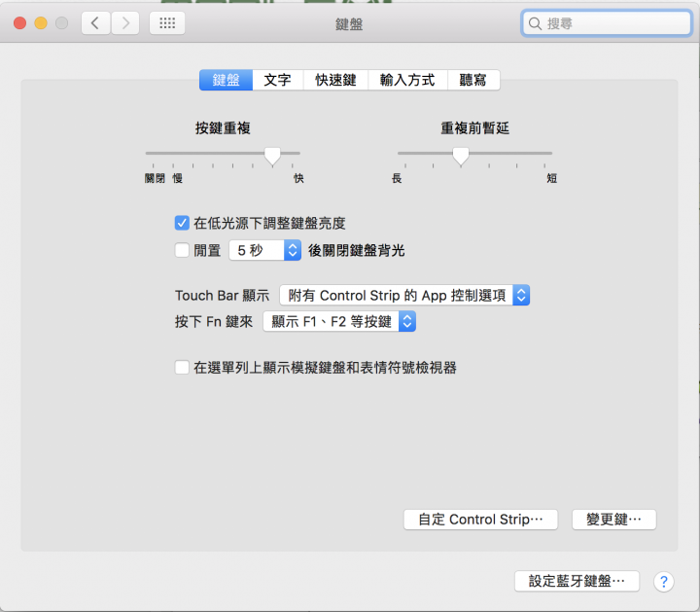Minimize the window with yellow button

(x=41, y=22)
